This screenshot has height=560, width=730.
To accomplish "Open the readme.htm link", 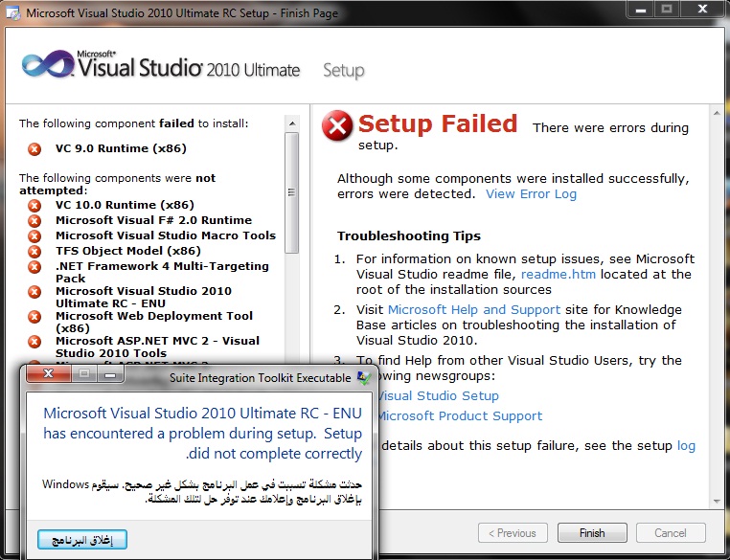I will 558,275.
